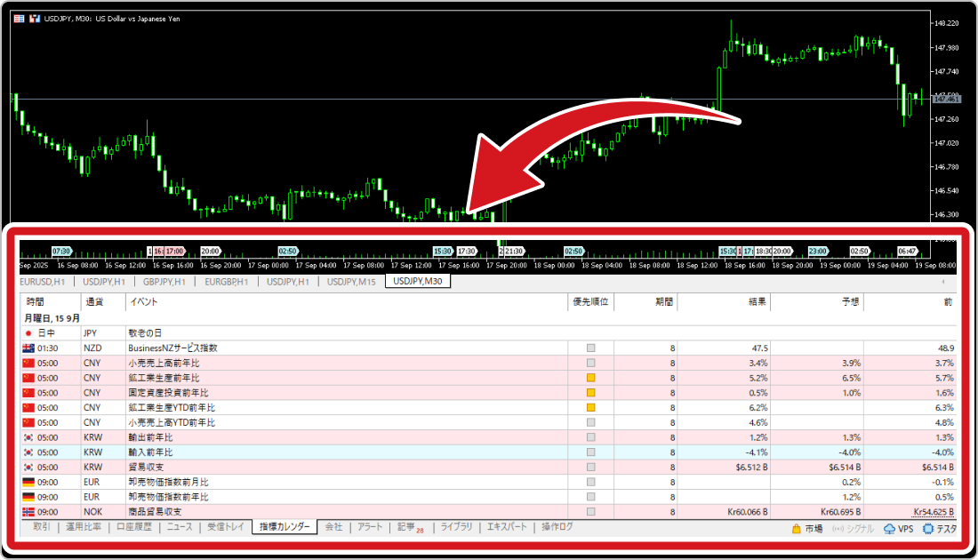
Task: Click the シグナル (Signals) icon
Action: point(838,529)
